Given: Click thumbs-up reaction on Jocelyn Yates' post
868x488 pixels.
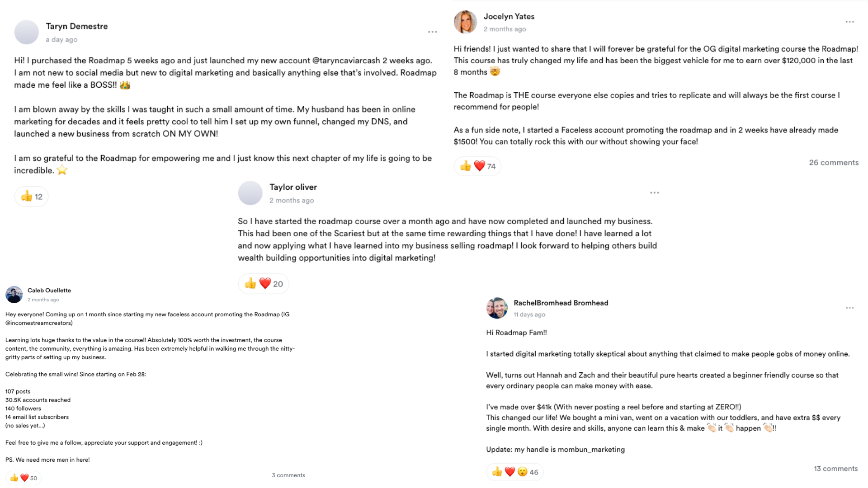Looking at the screenshot, I should (x=465, y=166).
